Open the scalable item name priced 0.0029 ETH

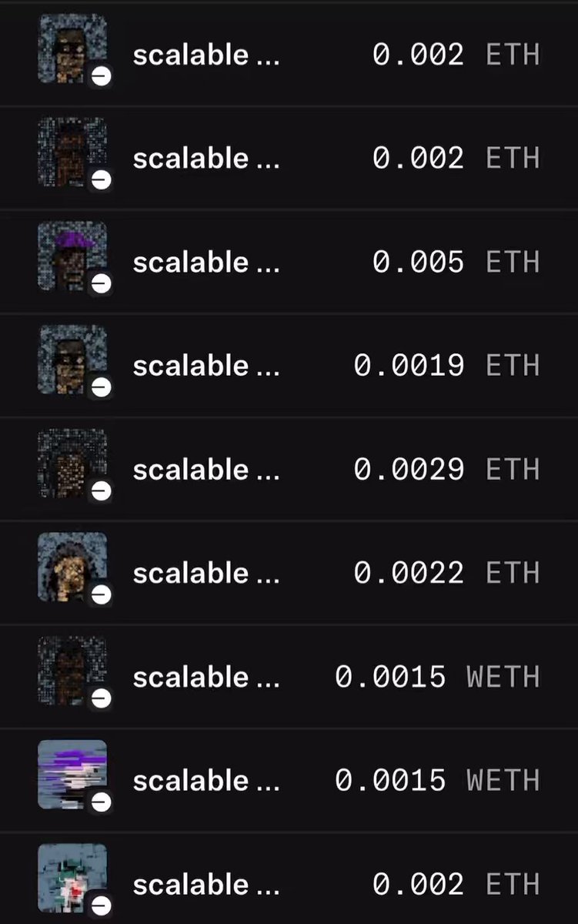pyautogui.click(x=206, y=470)
